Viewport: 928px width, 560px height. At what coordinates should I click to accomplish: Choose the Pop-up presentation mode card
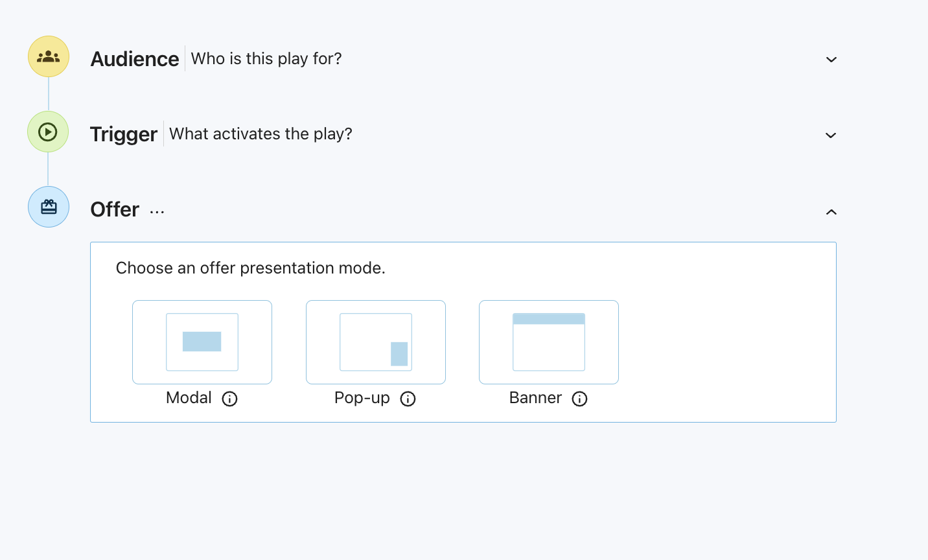pos(376,342)
